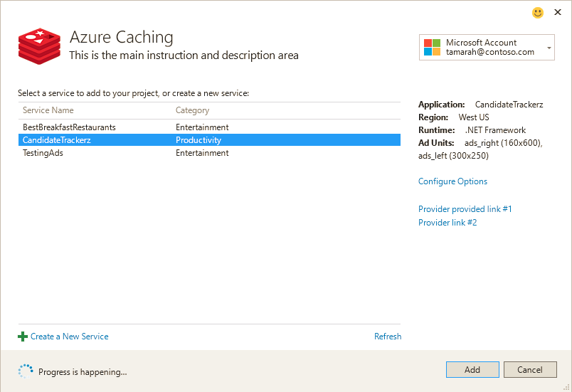Click the Progress is happening status text
The height and width of the screenshot is (392, 572).
pos(83,372)
